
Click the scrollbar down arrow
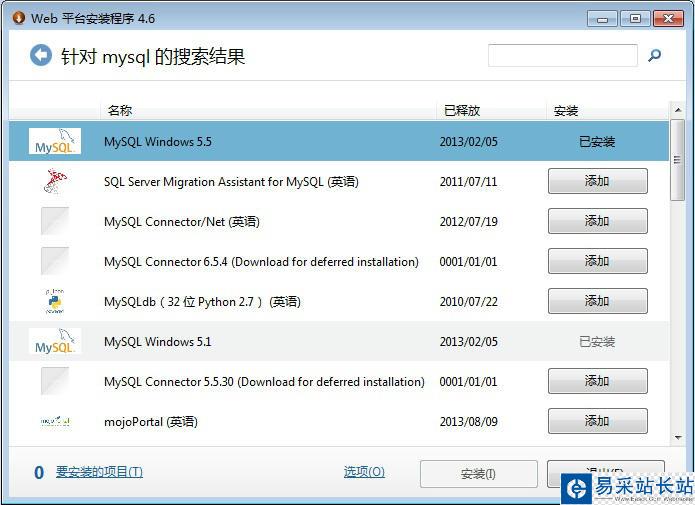click(678, 438)
